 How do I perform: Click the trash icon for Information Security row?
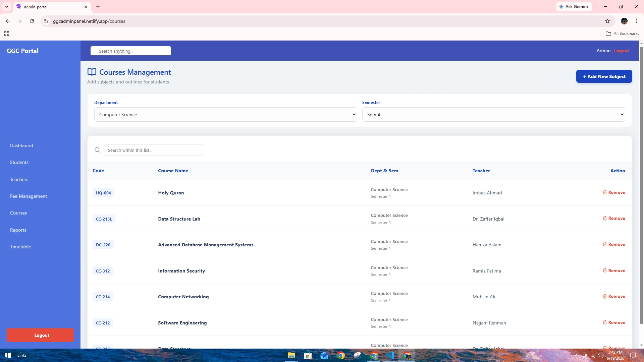click(604, 270)
